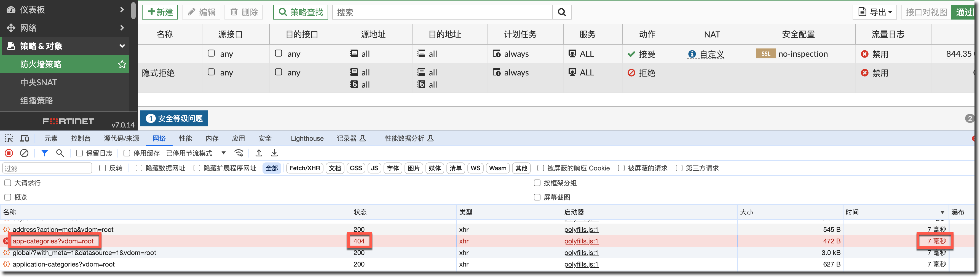The width and height of the screenshot is (980, 277).
Task: Click the 策略查找 button
Action: pyautogui.click(x=301, y=12)
